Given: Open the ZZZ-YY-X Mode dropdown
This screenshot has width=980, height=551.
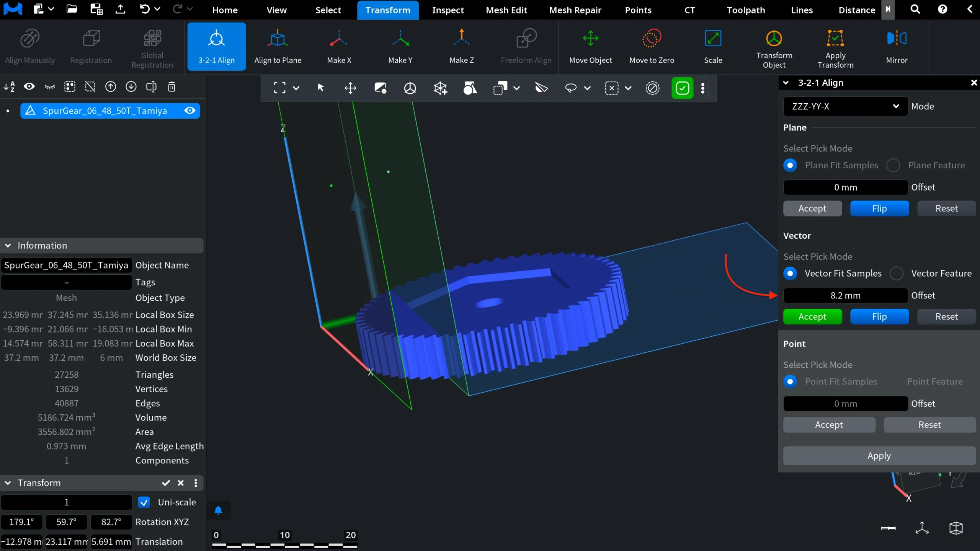Looking at the screenshot, I should point(845,106).
